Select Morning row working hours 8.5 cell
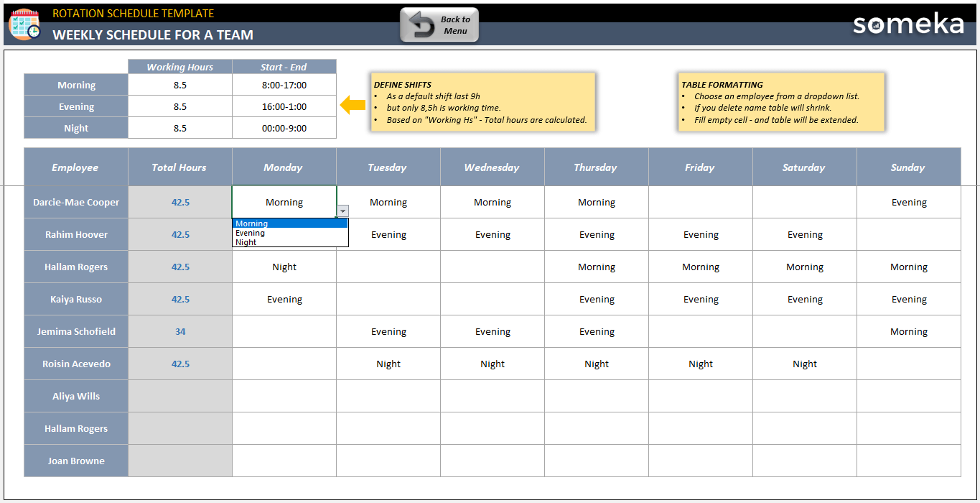 pyautogui.click(x=180, y=85)
